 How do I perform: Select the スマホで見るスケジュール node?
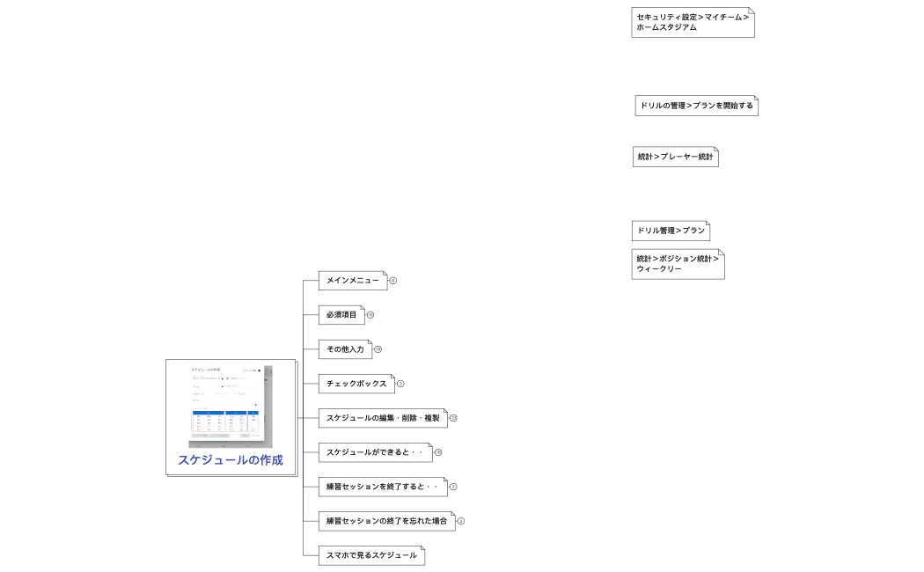coord(371,555)
